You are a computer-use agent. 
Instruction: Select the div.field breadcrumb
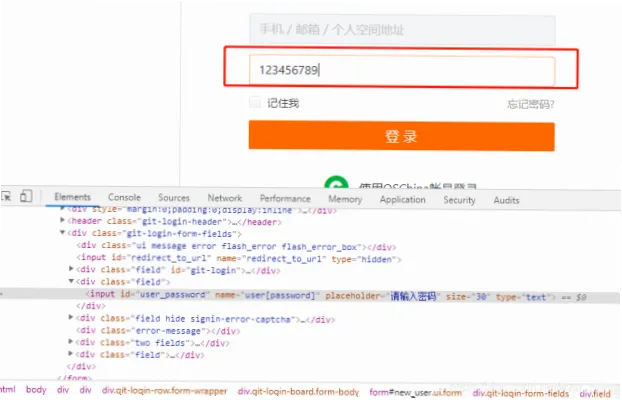coord(595,394)
